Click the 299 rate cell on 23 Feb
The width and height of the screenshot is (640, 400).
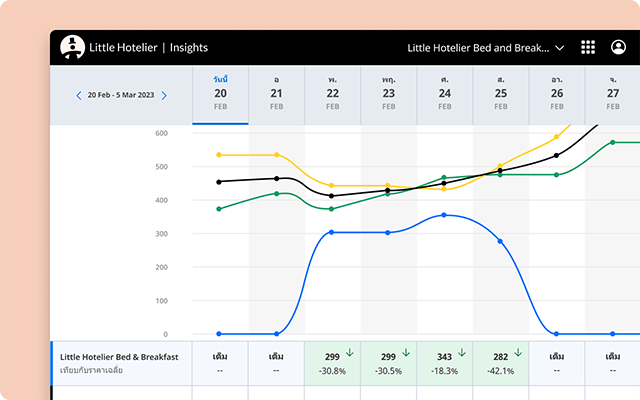389,362
